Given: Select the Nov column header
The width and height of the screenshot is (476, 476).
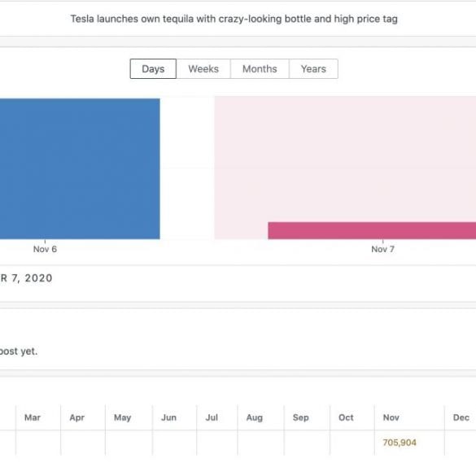Looking at the screenshot, I should tap(391, 417).
